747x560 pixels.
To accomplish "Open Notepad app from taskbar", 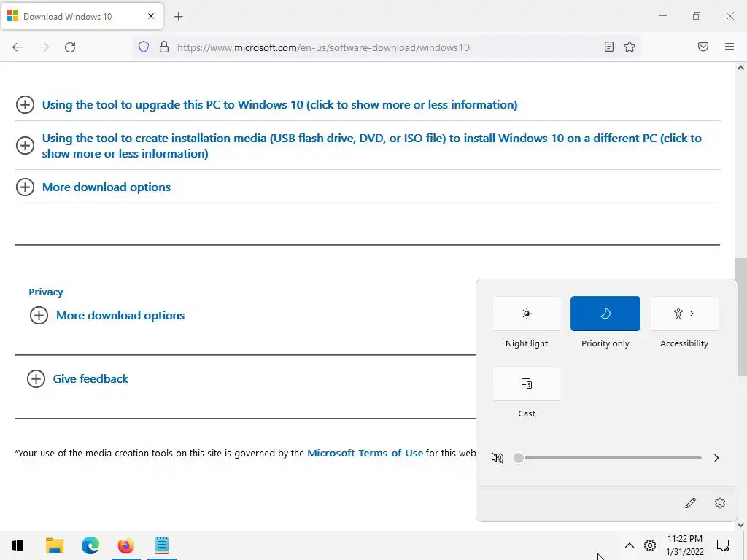I will (x=162, y=545).
